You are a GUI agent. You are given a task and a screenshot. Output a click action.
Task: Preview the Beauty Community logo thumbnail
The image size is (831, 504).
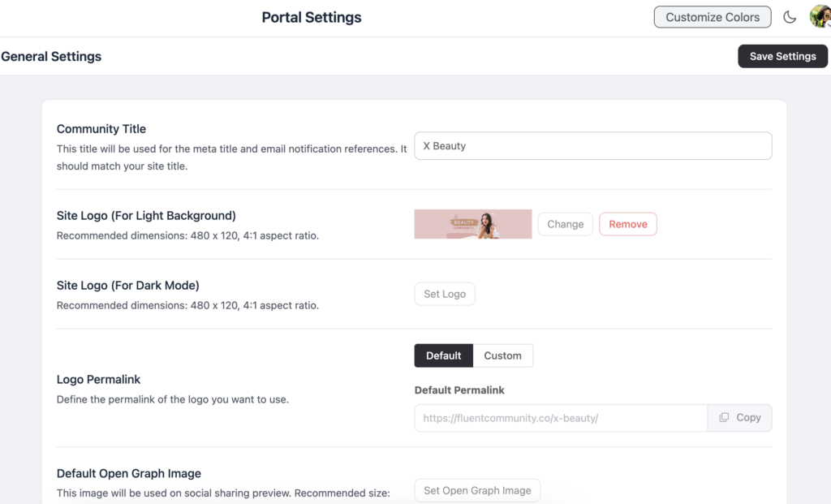[472, 224]
